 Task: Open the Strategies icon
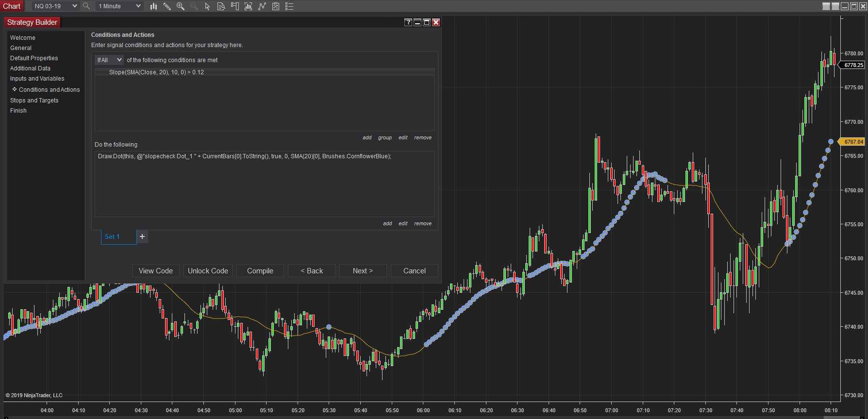276,6
